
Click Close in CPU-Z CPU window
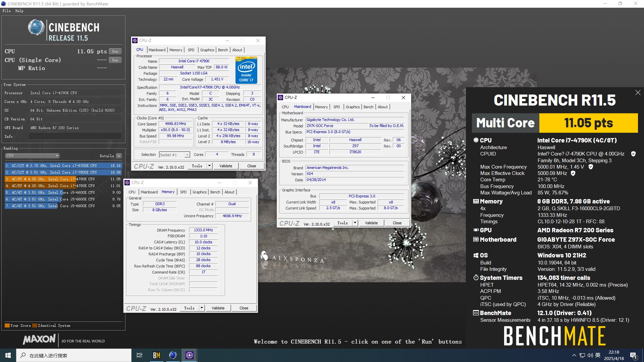[252, 166]
